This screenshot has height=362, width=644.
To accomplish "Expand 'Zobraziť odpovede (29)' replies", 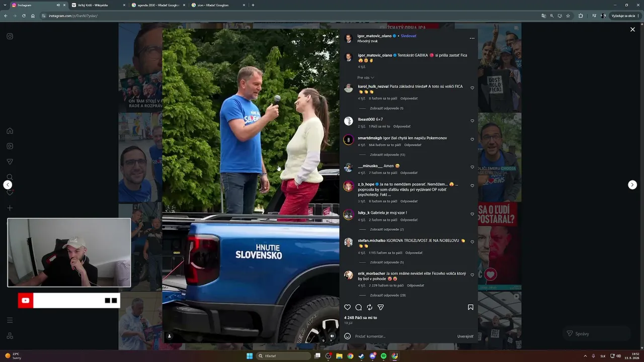I will coord(387,295).
